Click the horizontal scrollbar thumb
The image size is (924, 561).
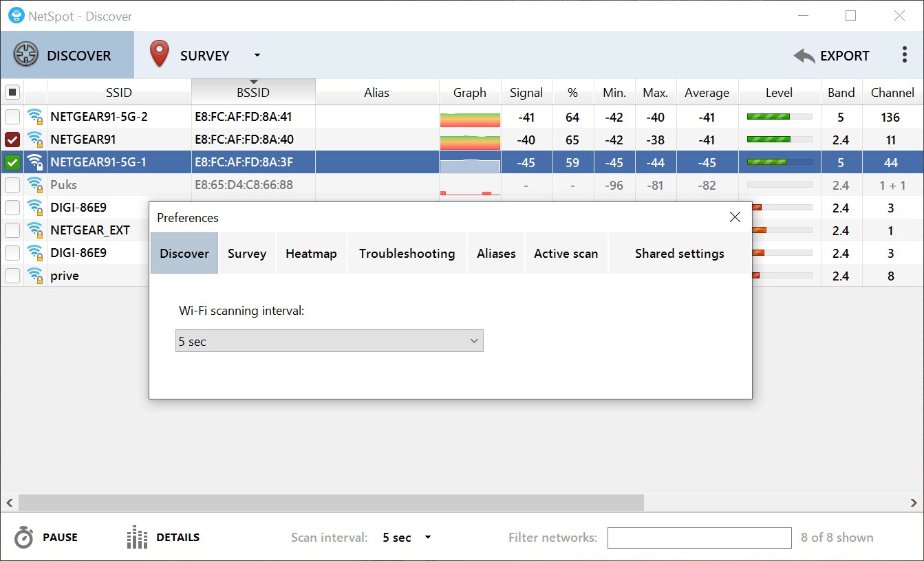[330, 503]
